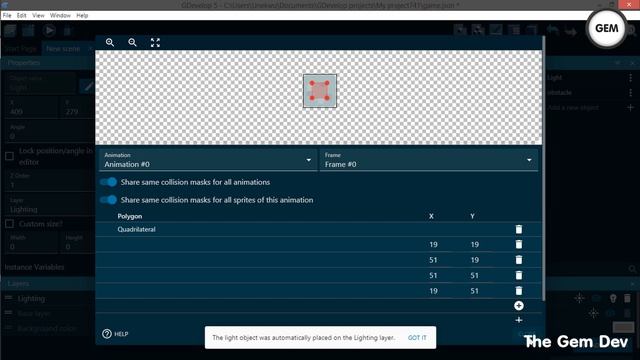Click the lighting bulb icon for Lighting layer
The height and width of the screenshot is (360, 640).
point(613,298)
